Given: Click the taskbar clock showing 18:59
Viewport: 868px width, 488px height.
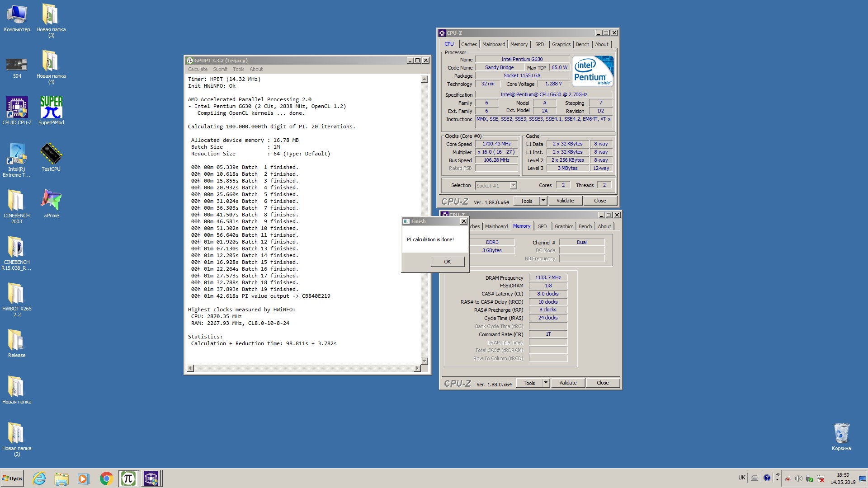Looking at the screenshot, I should (843, 479).
